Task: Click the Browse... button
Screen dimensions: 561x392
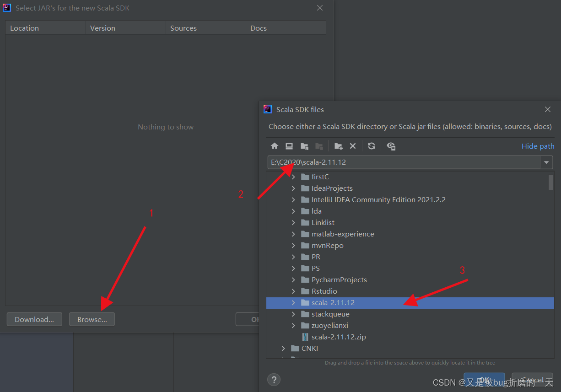Action: [92, 319]
